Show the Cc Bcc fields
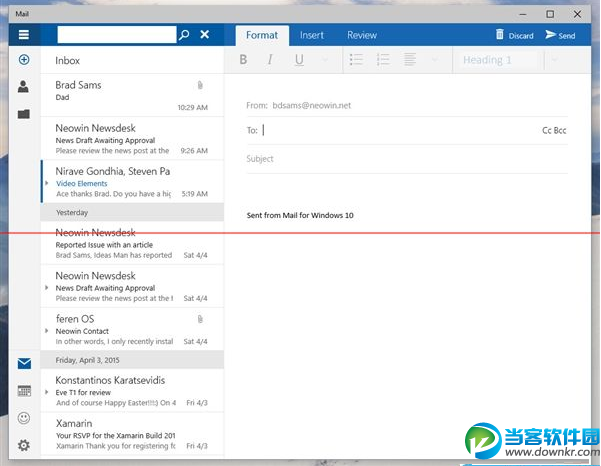This screenshot has height=466, width=601. tap(554, 130)
